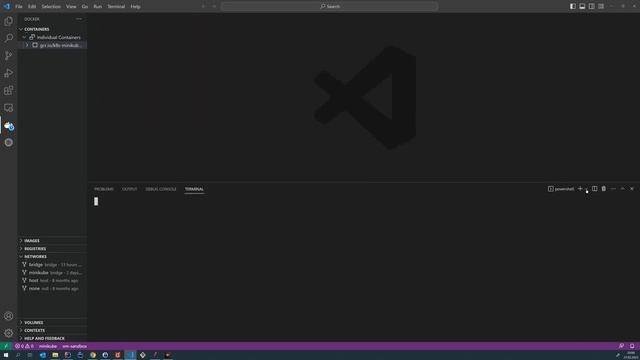Open the Search view in activity bar
Image resolution: width=640 pixels, height=360 pixels.
(x=9, y=38)
